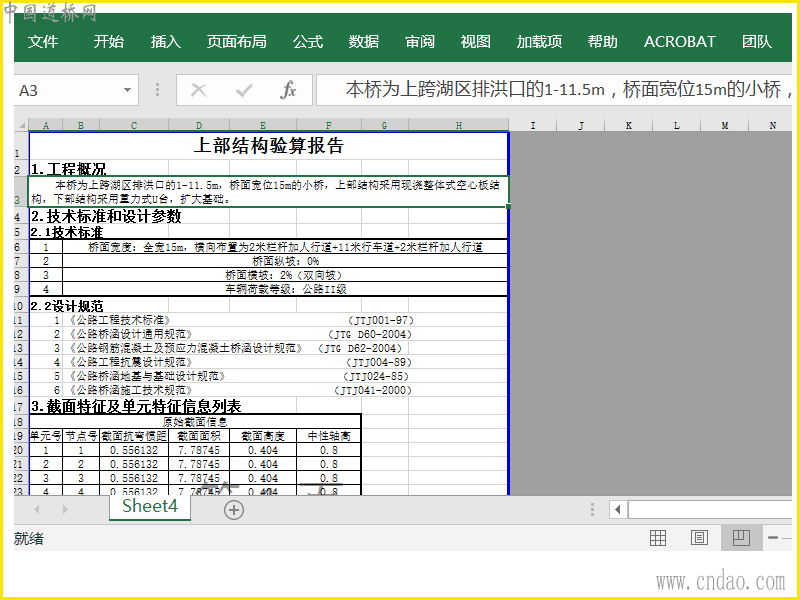Click value 0.404 in row 22
This screenshot has height=600, width=800.
[263, 478]
